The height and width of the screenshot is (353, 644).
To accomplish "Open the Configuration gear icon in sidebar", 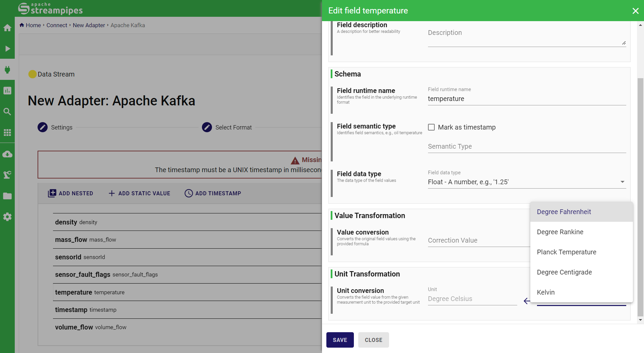I will coord(7,217).
